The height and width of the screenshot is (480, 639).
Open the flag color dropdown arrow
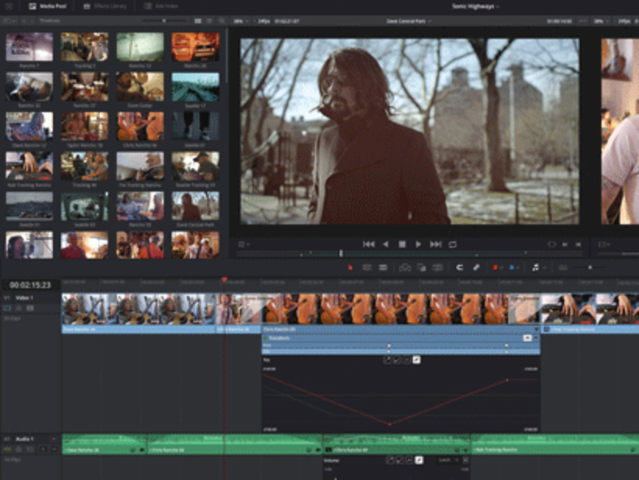(501, 268)
